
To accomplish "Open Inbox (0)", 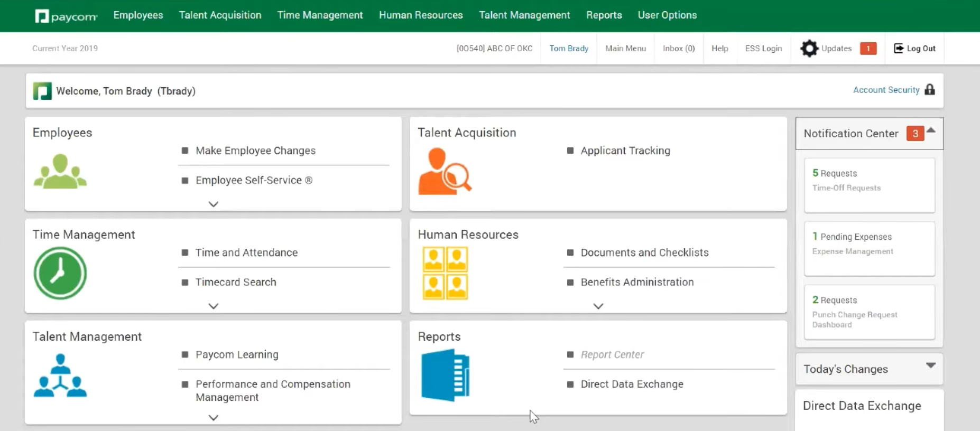I will click(x=679, y=49).
